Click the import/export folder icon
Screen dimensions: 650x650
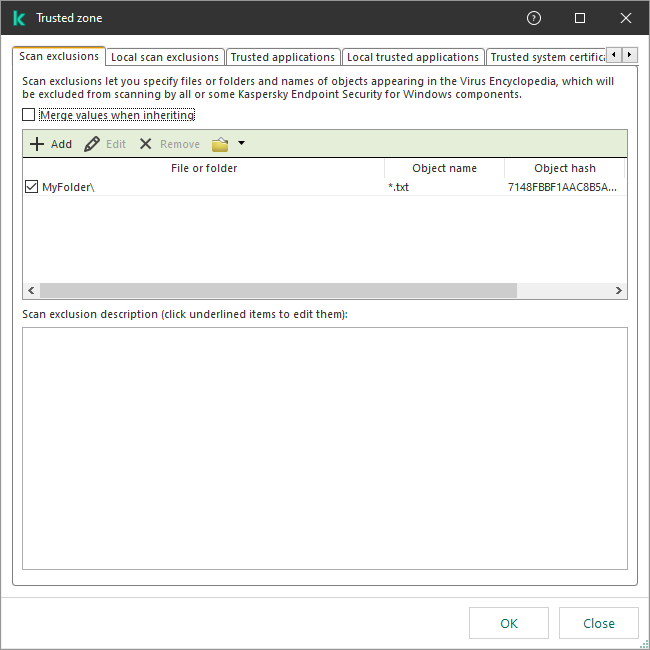[x=220, y=144]
